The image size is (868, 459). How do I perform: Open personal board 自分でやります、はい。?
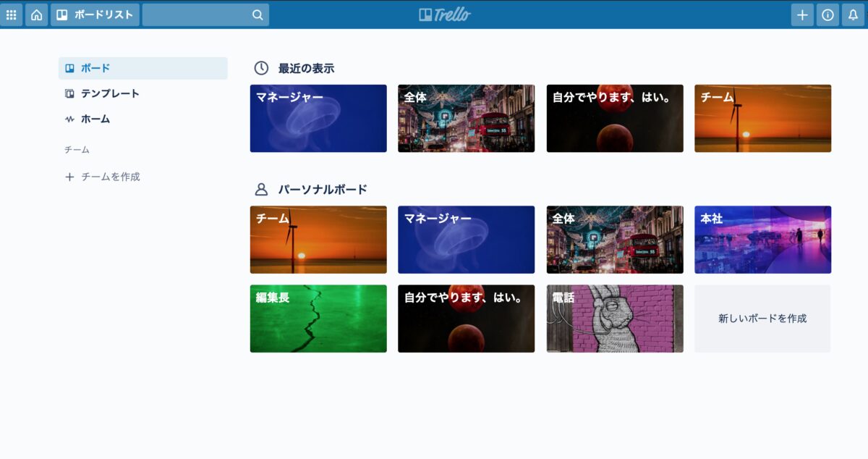(467, 319)
